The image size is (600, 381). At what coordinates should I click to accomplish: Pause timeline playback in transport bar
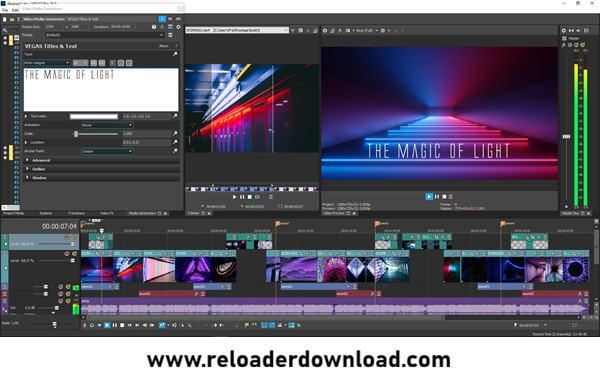pos(114,325)
